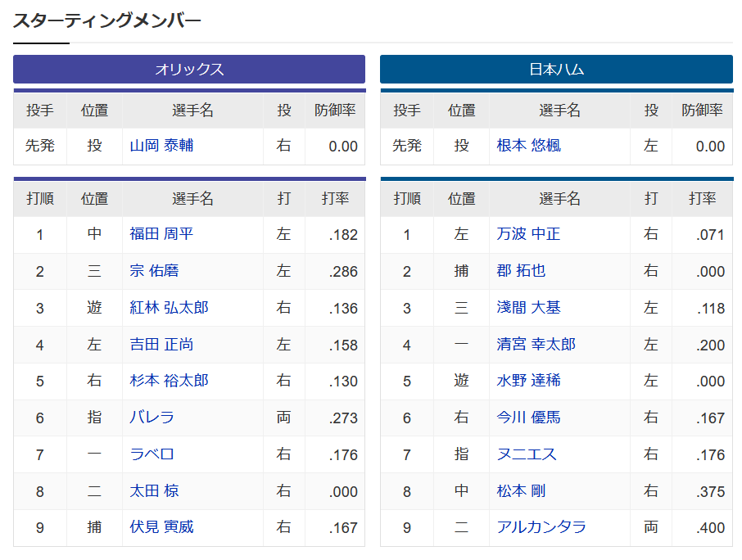
Task: Open ヌニエス player profile
Action: click(x=527, y=454)
